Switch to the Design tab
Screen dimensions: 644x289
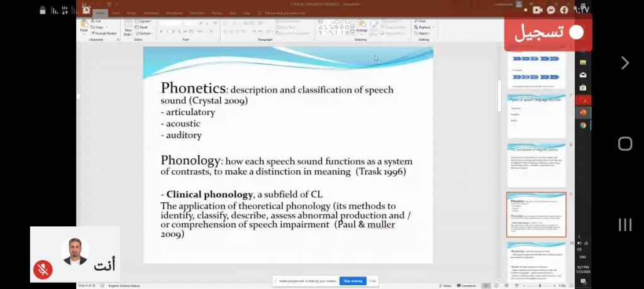pos(131,13)
